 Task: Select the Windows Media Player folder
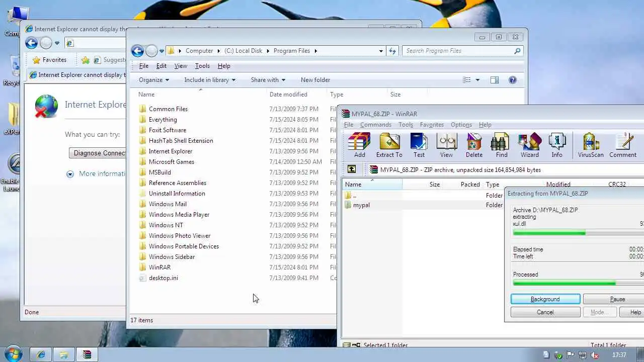click(179, 215)
